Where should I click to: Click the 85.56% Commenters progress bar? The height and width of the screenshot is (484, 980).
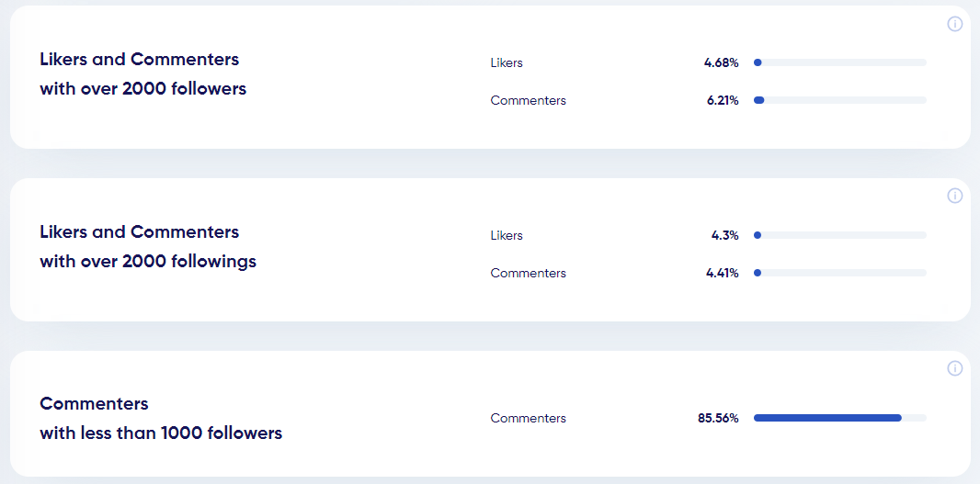[840, 418]
